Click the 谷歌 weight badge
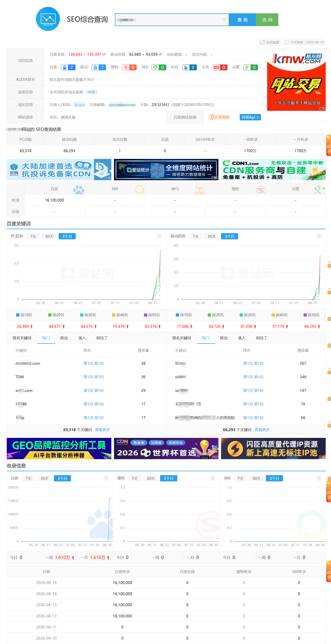Viewport: 331px width, 644px height. pos(251,67)
